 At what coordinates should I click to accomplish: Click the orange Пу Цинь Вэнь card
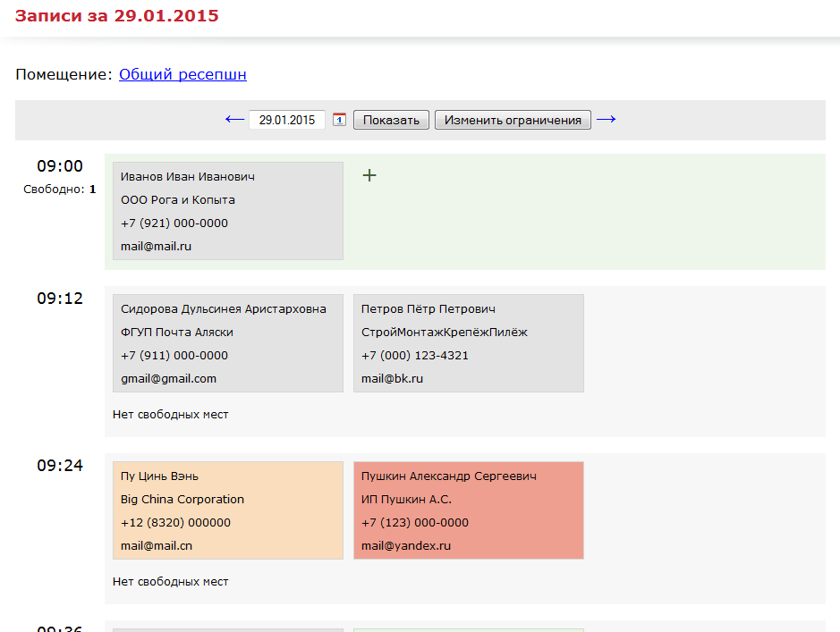click(x=228, y=510)
